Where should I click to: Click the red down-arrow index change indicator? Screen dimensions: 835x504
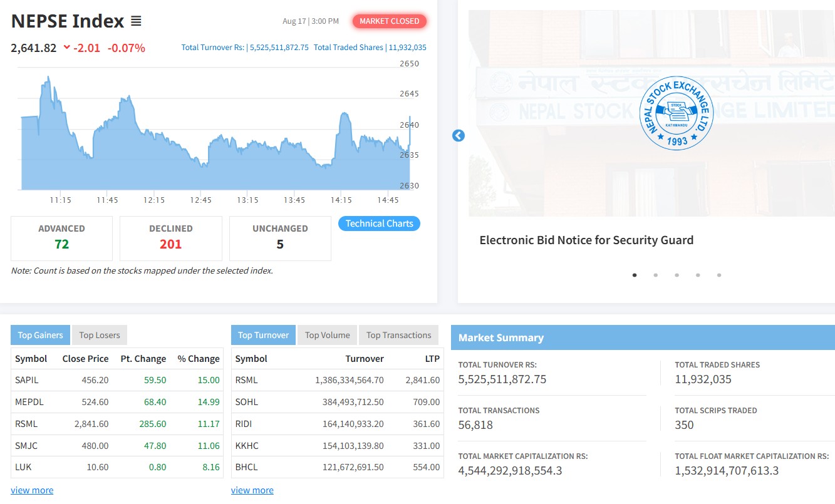pyautogui.click(x=67, y=48)
